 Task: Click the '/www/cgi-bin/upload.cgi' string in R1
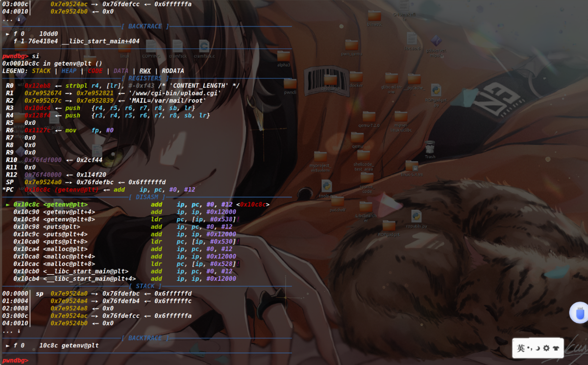[x=175, y=93]
